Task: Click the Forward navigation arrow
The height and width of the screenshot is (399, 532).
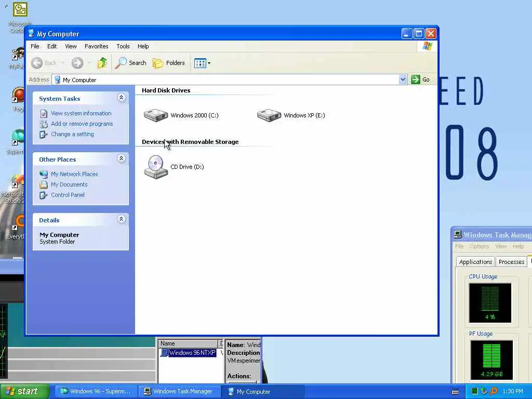Action: 77,63
